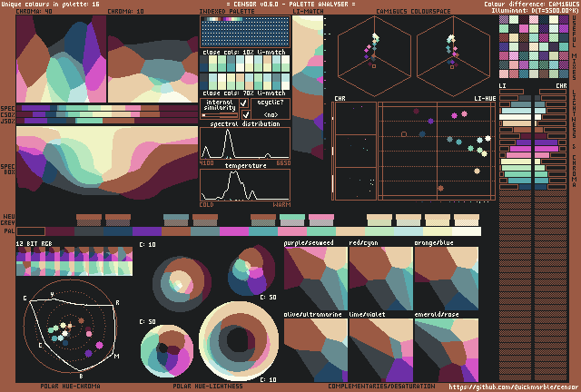581x392 pixels.
Task: Click the largest polar hue-lightness disc
Action: click(239, 341)
